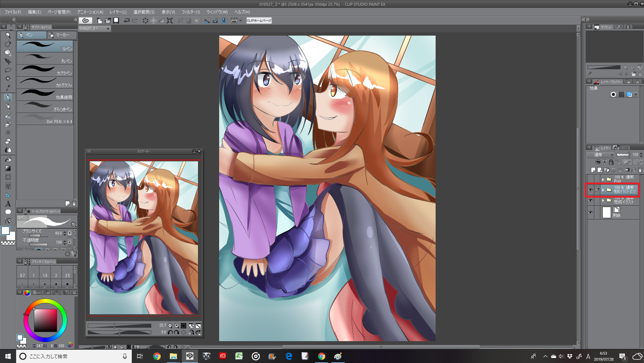This screenshot has width=644, height=363.
Task: Open the 通常 blending mode dropdown
Action: point(600,155)
